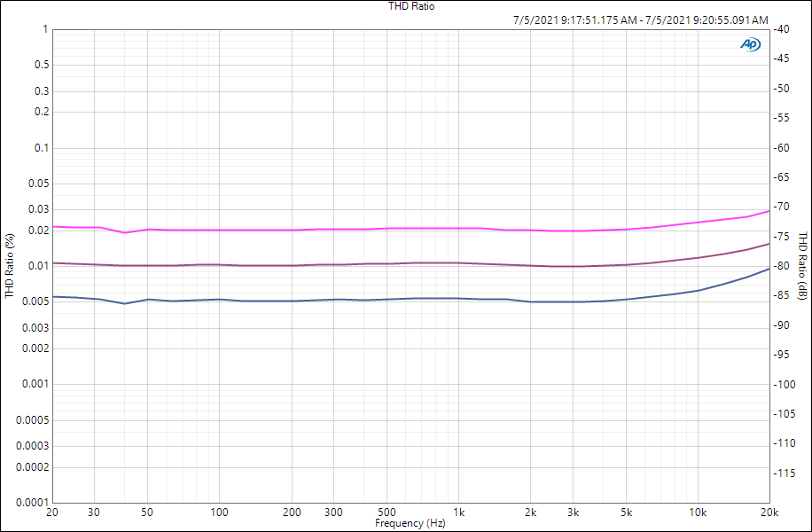
Task: Click the measurement timestamp above the graph
Action: (x=640, y=20)
